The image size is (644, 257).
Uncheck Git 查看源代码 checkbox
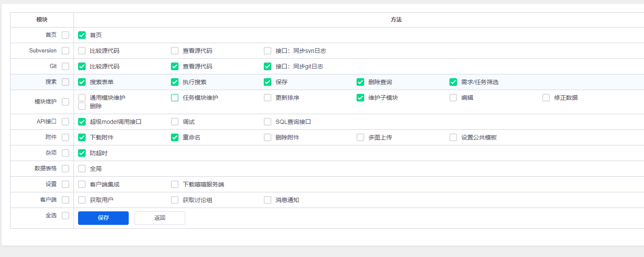[175, 66]
